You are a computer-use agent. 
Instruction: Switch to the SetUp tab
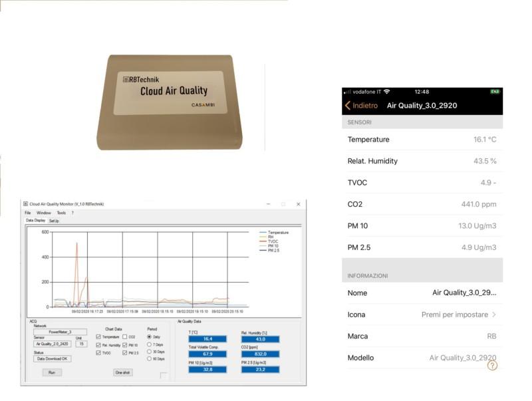[54, 221]
